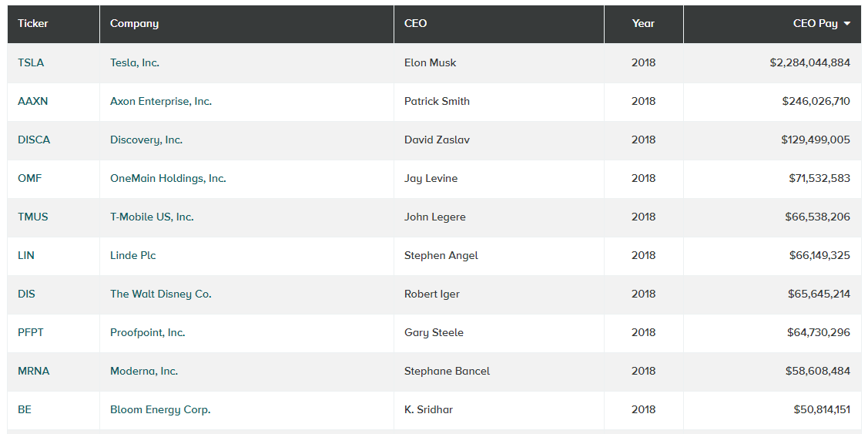The image size is (868, 434).
Task: Click the AAXN ticker link
Action: [32, 101]
